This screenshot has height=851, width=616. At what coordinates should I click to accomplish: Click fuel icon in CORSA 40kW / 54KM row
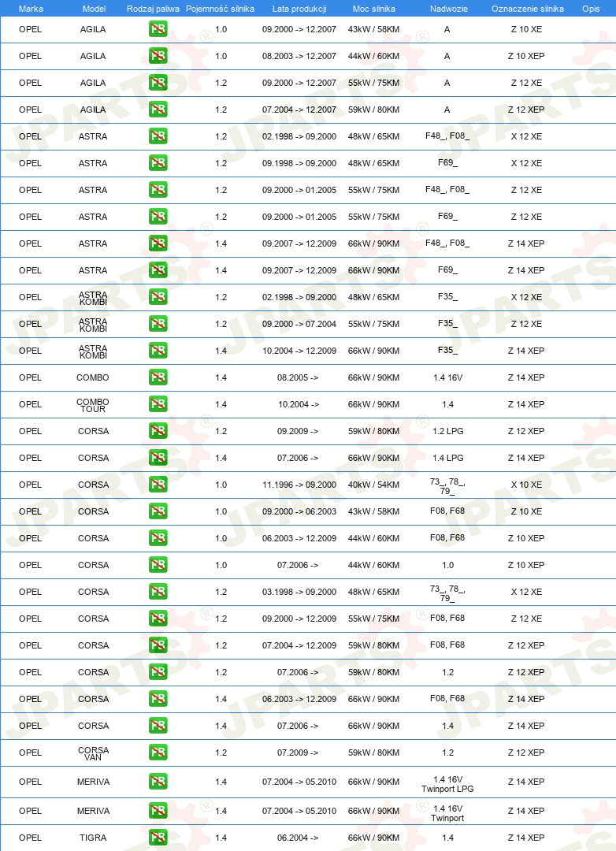click(158, 484)
